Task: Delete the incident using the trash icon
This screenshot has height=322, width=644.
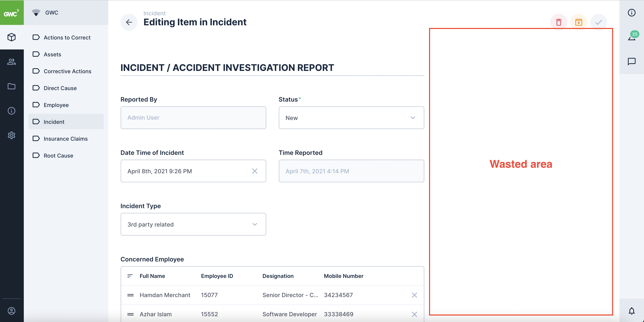Action: point(559,22)
